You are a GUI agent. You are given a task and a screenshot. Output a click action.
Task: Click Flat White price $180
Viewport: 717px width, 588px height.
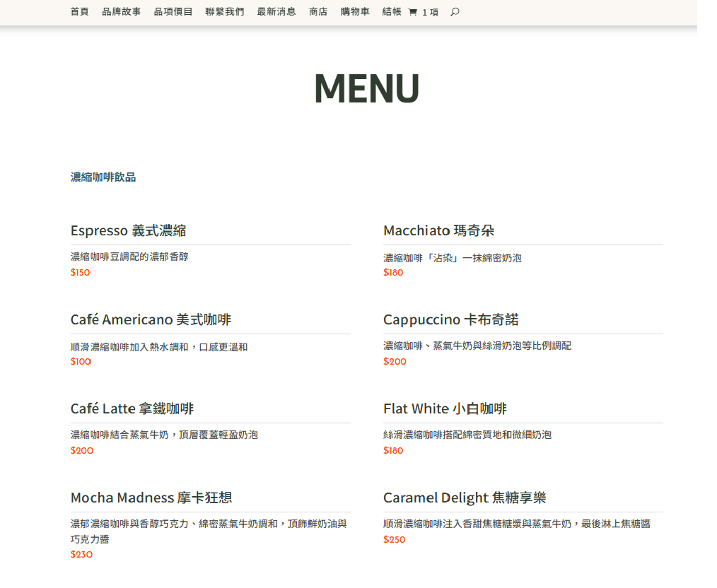coord(393,451)
